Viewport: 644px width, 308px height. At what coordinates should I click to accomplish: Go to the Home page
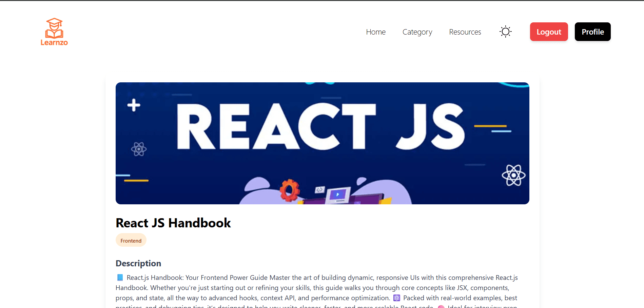(376, 32)
